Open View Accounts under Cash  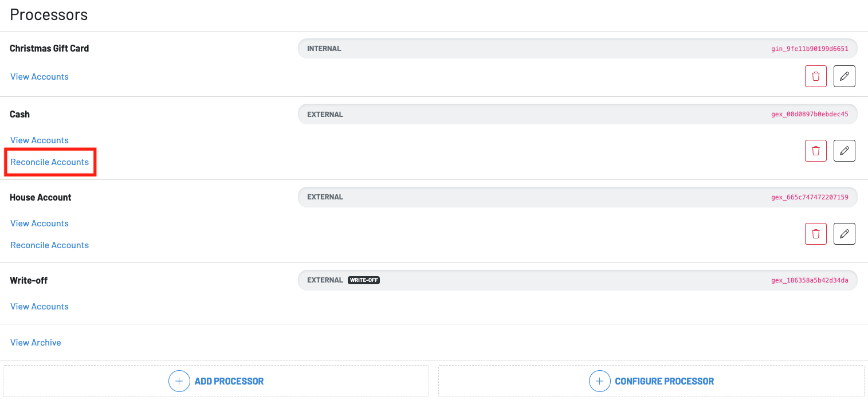[x=40, y=140]
